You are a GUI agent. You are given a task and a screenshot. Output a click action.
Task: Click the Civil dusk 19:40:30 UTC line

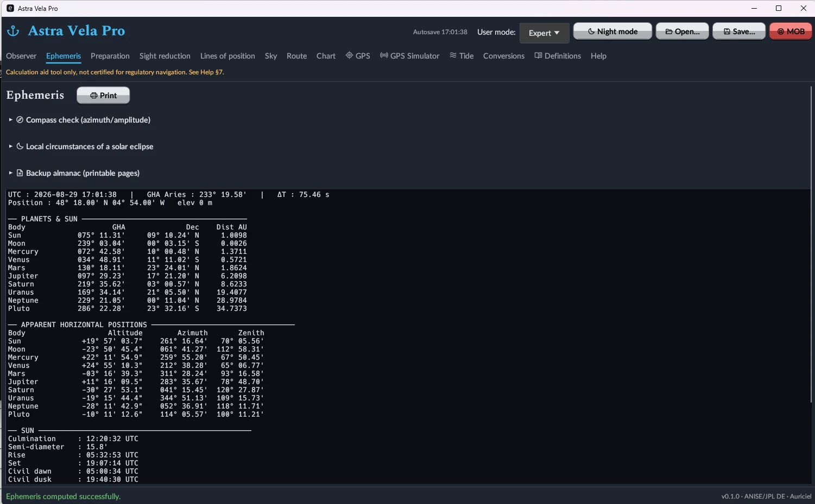[x=73, y=480]
